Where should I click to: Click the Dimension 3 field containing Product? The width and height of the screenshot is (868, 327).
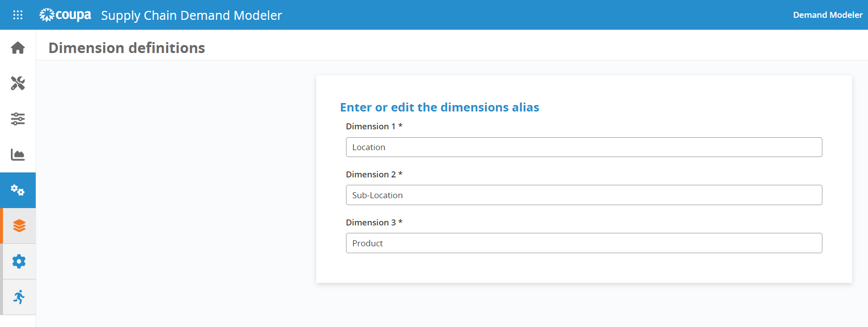click(584, 243)
